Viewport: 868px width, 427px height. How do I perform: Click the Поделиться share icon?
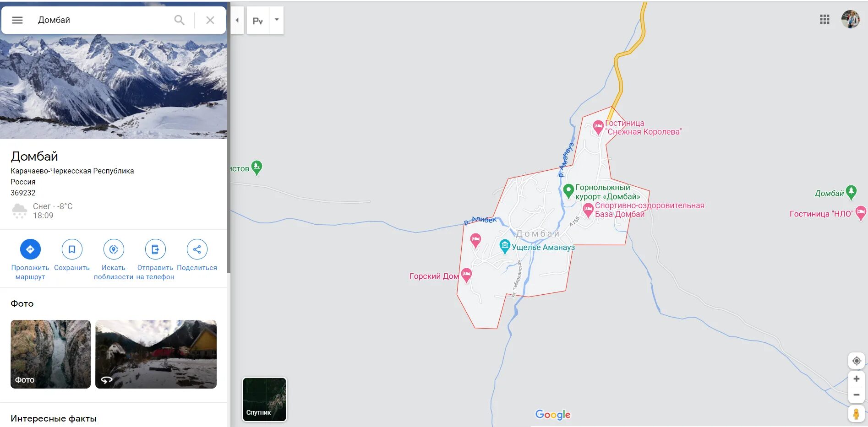click(x=197, y=249)
